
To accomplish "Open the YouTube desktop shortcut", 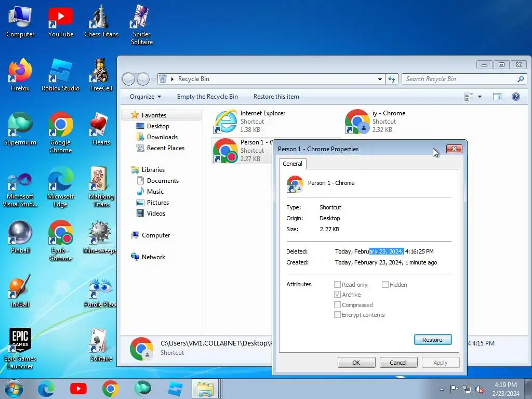I will pyautogui.click(x=61, y=21).
